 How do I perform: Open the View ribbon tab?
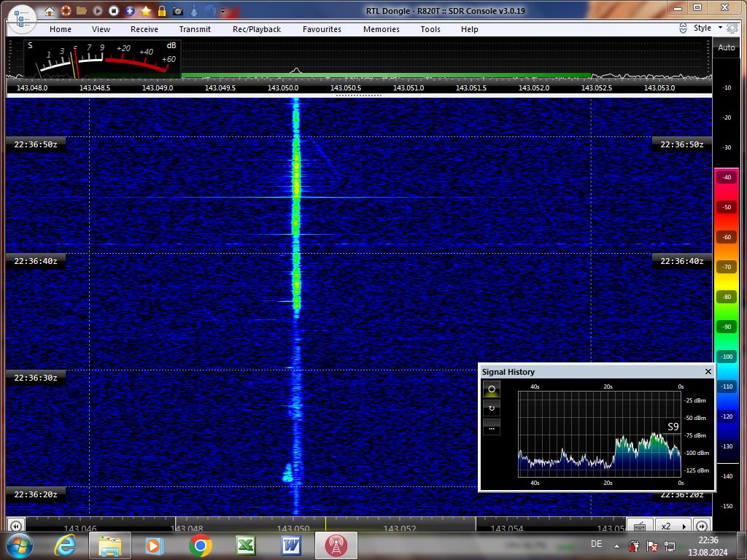coord(101,29)
